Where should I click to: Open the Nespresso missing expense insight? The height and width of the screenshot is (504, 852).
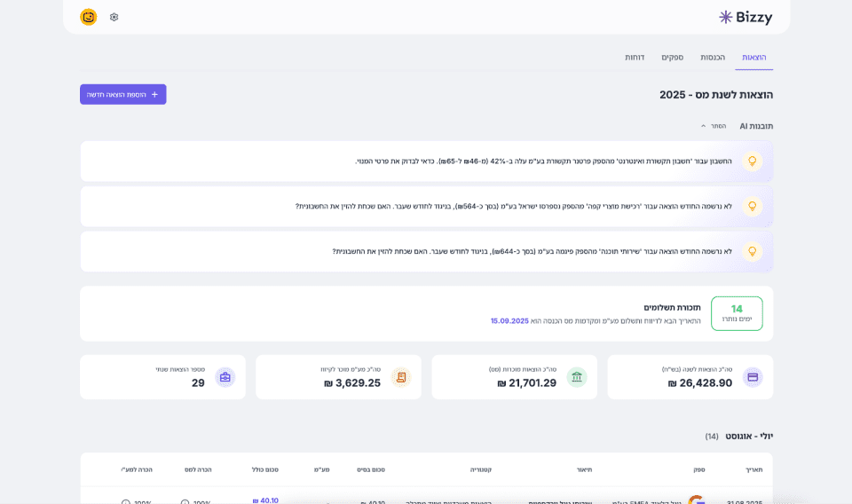tap(427, 207)
